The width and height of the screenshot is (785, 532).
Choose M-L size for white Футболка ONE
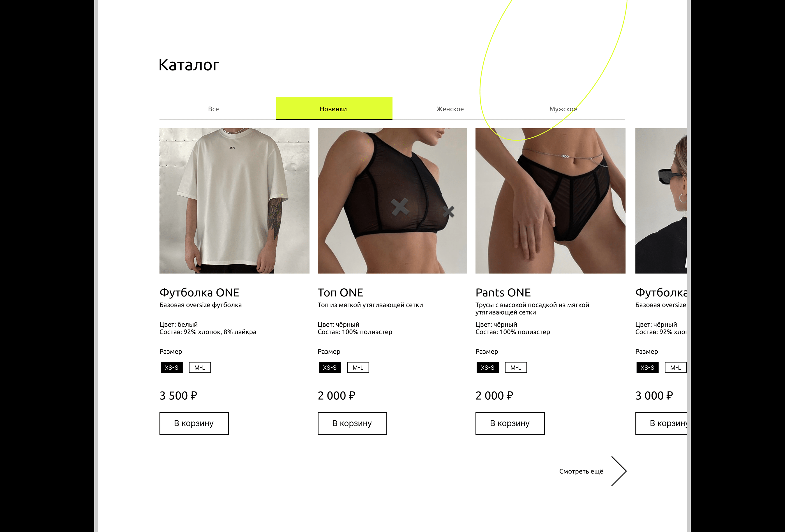[200, 367]
